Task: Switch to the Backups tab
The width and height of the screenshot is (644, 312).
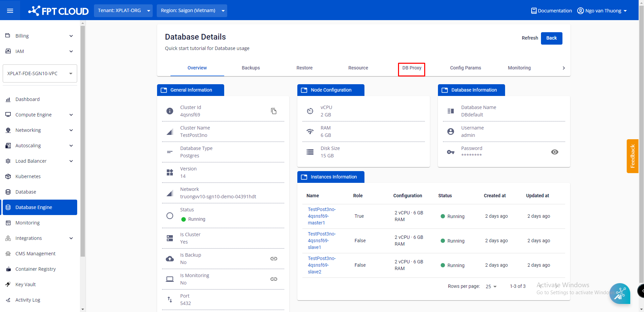Action: click(x=251, y=68)
